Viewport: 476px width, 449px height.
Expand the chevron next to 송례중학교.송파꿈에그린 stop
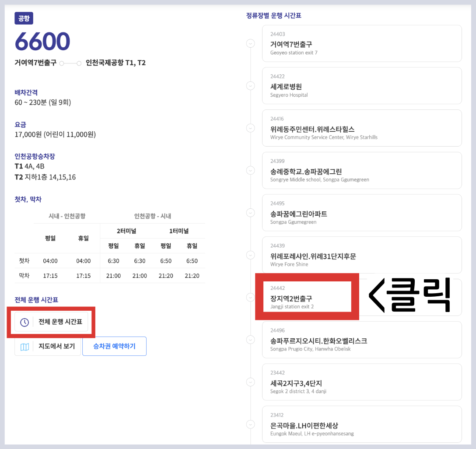(x=250, y=170)
